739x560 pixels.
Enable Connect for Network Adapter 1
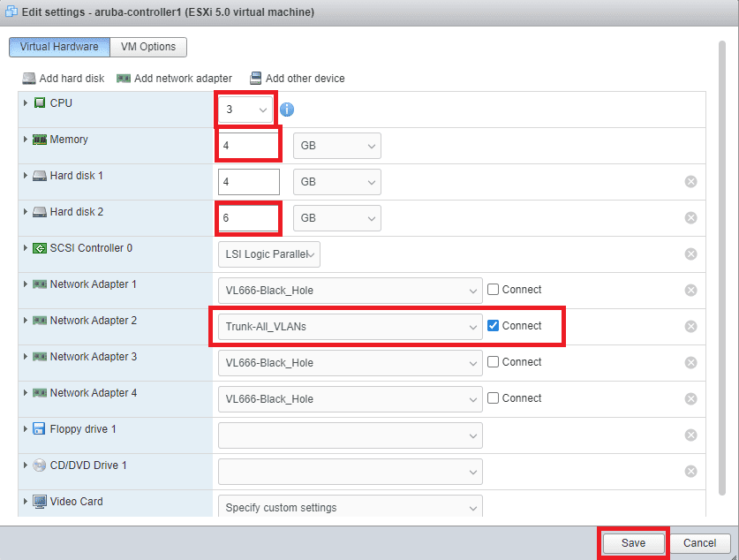tap(493, 290)
